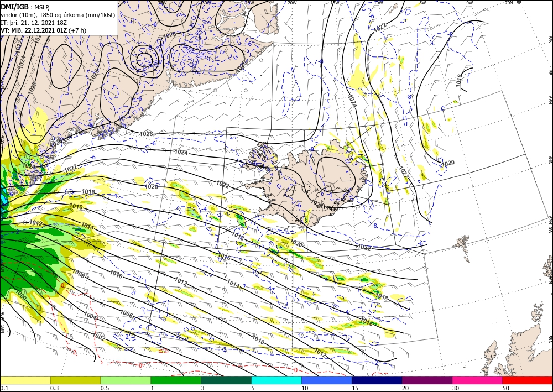The width and height of the screenshot is (553, 392).
Task: Click the red 50 mm legend swatch
Action: [x=528, y=380]
